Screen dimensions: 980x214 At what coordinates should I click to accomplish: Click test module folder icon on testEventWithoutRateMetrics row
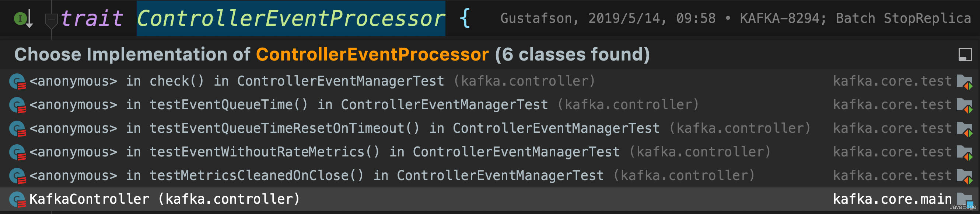pyautogui.click(x=965, y=152)
